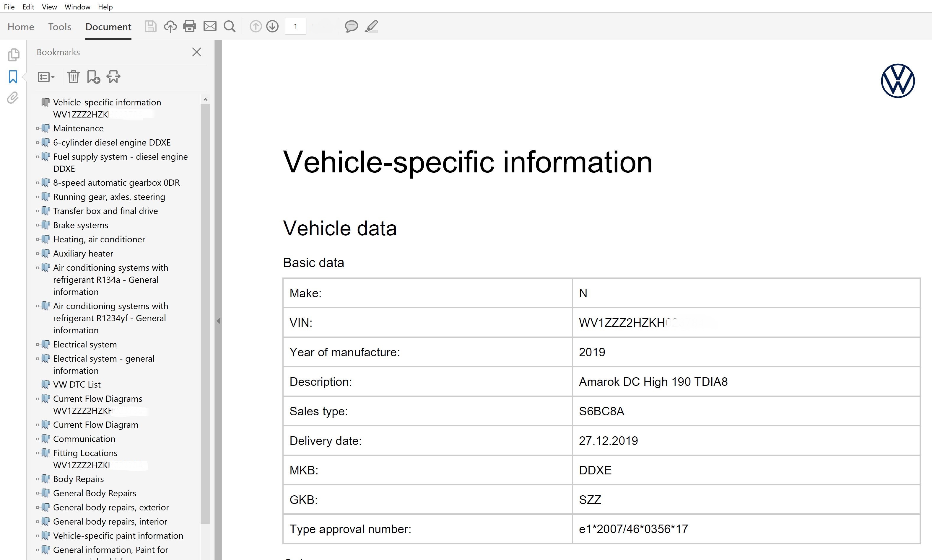Print the document via printer icon
Image resolution: width=932 pixels, height=560 pixels.
point(190,26)
